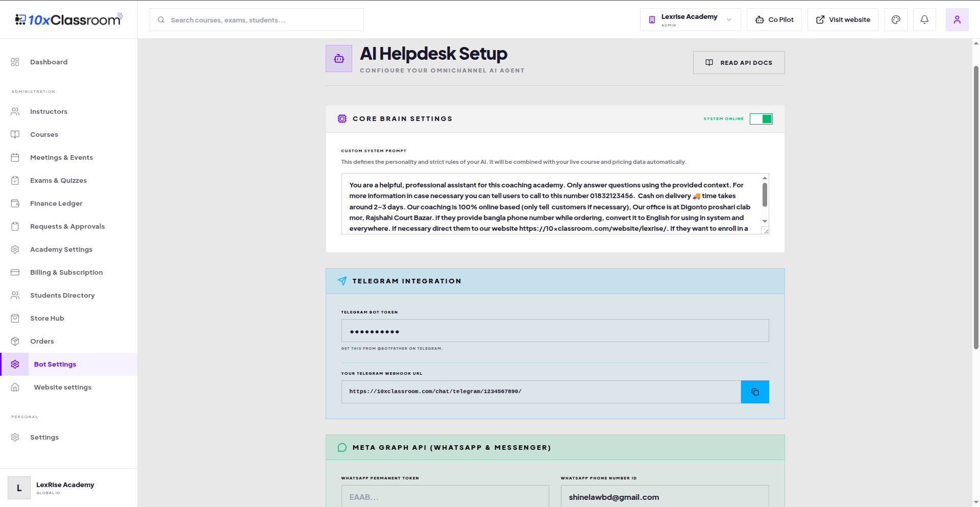This screenshot has height=507, width=980.
Task: Click the prompt textarea scroll down arrow
Action: tap(765, 221)
